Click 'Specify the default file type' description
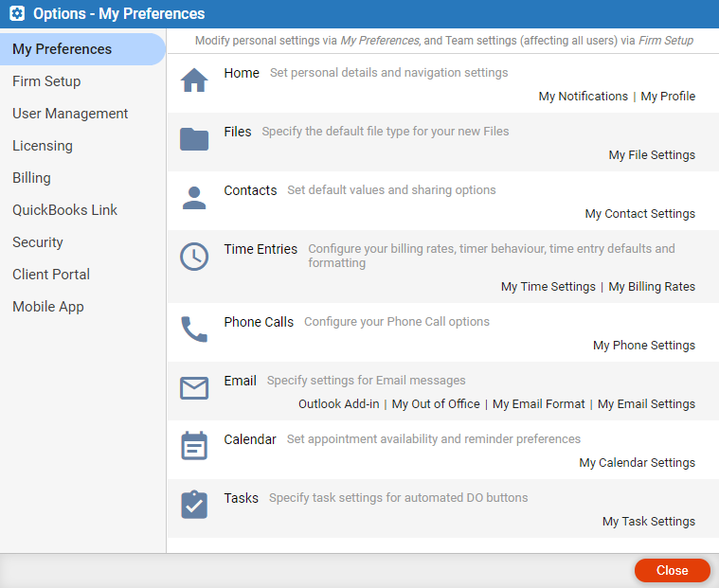719x588 pixels. (x=386, y=131)
